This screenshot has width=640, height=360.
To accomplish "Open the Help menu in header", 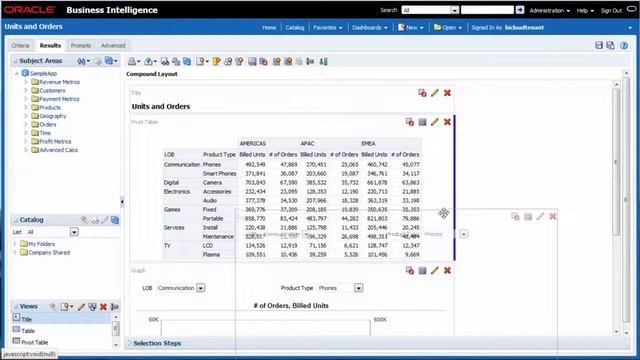I will pyautogui.click(x=585, y=11).
